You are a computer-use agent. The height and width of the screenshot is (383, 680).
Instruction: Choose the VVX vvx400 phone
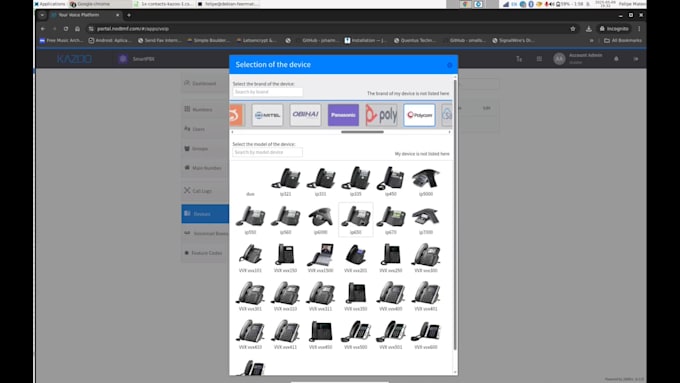(391, 296)
